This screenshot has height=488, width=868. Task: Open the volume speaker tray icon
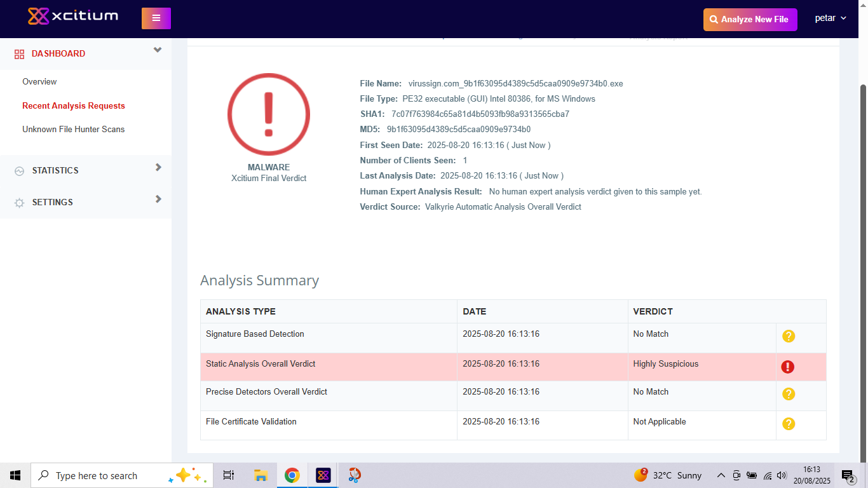click(x=782, y=475)
